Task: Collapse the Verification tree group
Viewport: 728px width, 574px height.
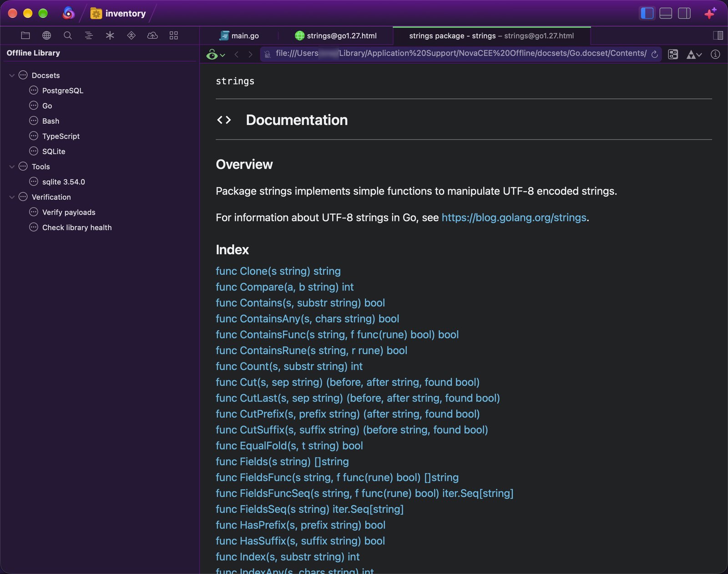Action: click(12, 197)
